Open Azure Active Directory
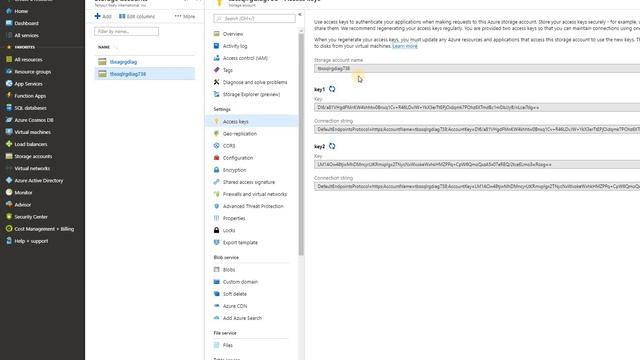640x360 pixels. coord(39,180)
